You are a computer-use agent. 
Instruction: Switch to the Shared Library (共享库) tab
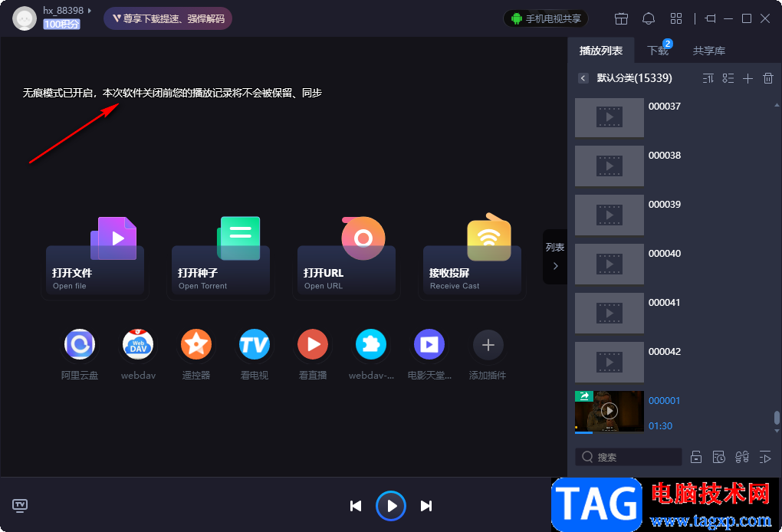coord(708,51)
